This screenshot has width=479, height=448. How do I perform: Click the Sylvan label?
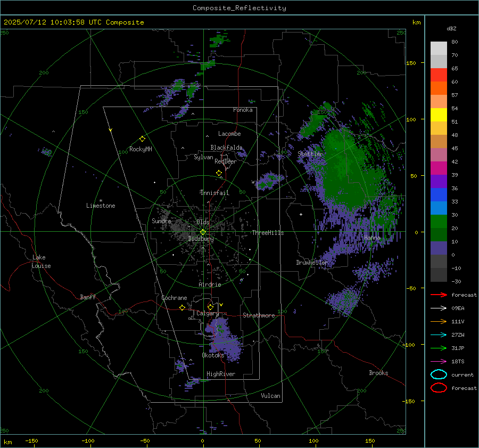[203, 157]
